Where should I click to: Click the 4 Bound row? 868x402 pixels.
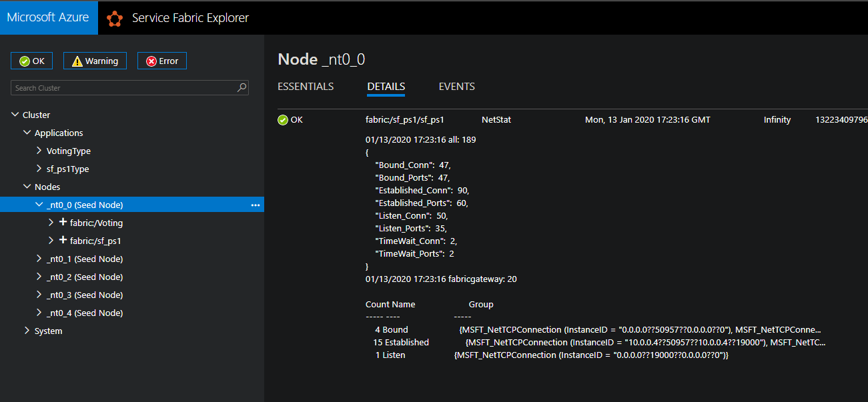click(598, 329)
